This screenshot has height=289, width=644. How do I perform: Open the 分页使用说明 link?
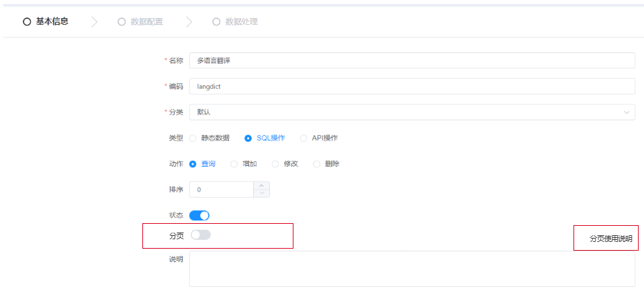[611, 239]
